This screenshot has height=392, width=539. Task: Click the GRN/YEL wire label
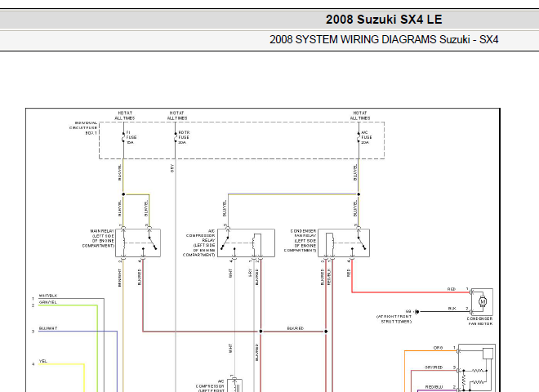click(48, 302)
